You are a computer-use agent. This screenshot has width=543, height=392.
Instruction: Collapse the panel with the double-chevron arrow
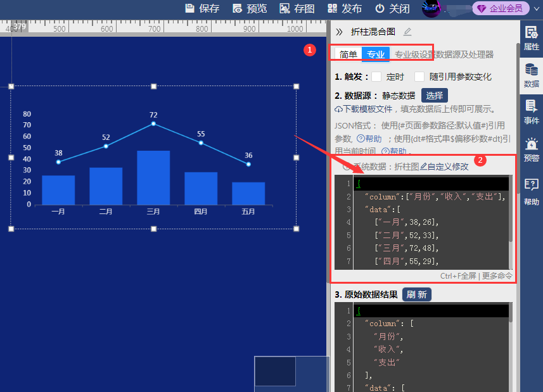pos(339,32)
